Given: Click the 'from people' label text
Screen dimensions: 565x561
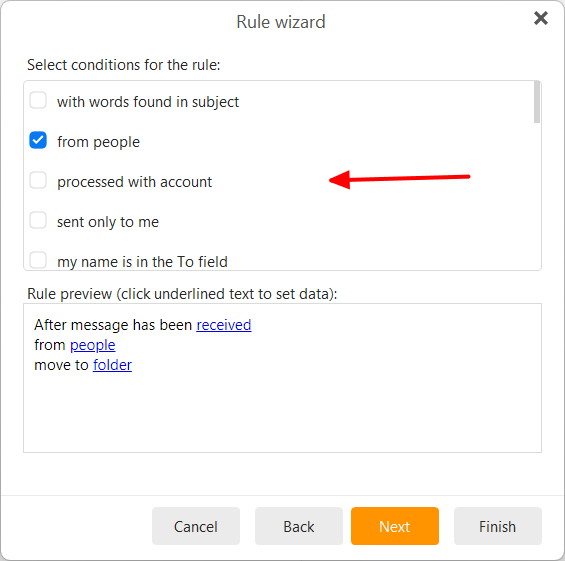Looking at the screenshot, I should [98, 142].
